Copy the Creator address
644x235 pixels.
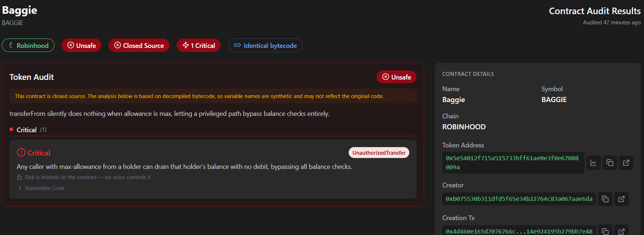coord(605,199)
